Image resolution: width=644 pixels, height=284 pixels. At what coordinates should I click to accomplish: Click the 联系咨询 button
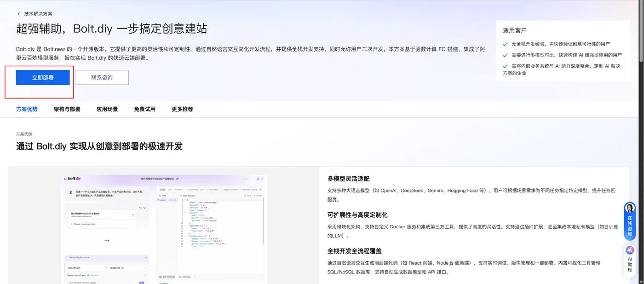pyautogui.click(x=102, y=78)
